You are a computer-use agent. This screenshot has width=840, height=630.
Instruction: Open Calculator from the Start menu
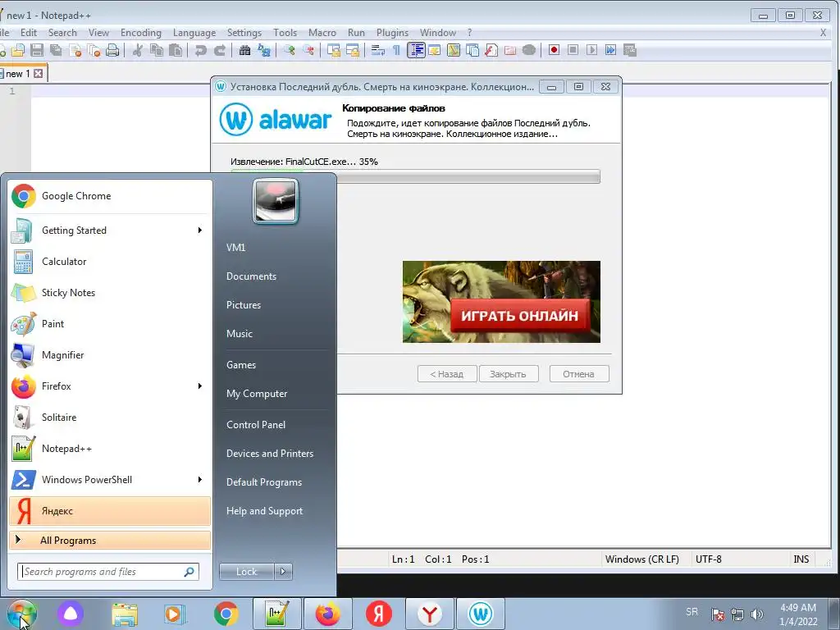coord(110,262)
